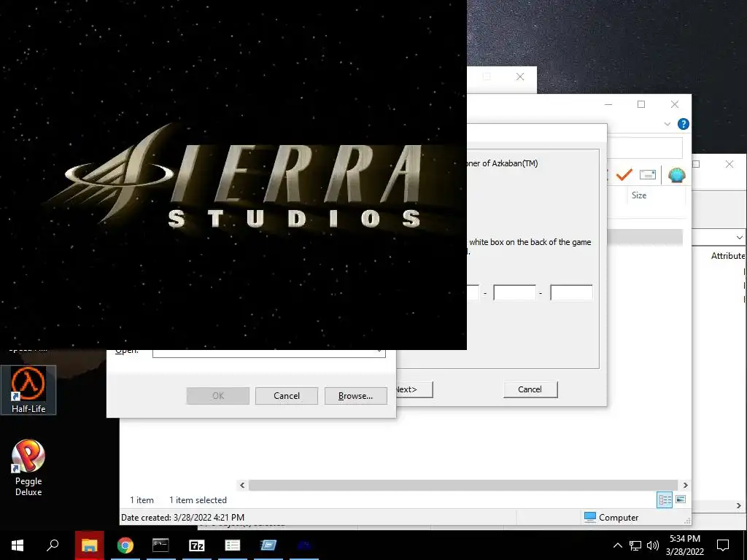Image resolution: width=747 pixels, height=560 pixels.
Task: Click the Sierra Studios splash video
Action: (x=233, y=175)
